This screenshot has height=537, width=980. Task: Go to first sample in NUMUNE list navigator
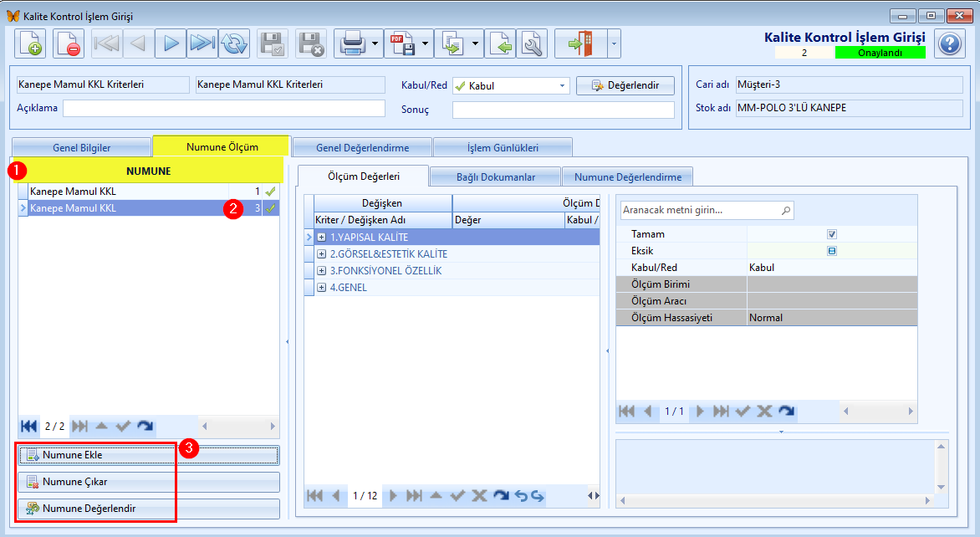point(28,427)
